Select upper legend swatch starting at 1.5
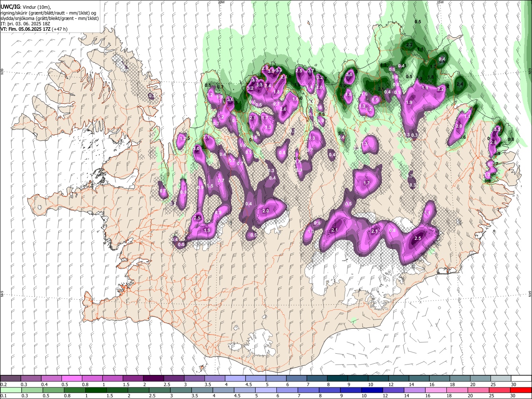Screen dimensions: 532x399 [133, 378]
